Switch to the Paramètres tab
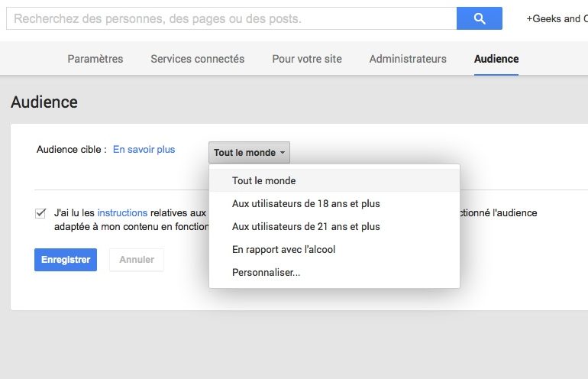Viewport: 588px width, 379px height. point(95,59)
